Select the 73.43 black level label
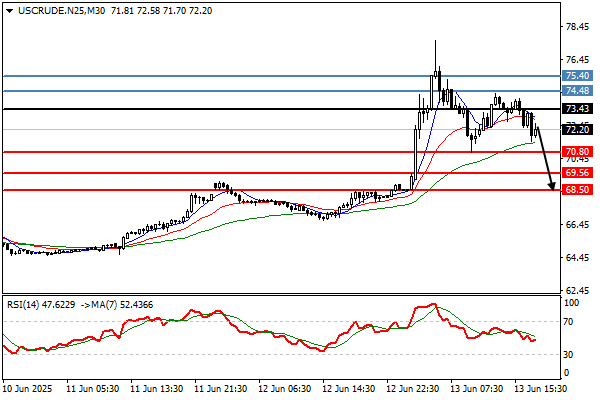Image resolution: width=600 pixels, height=400 pixels. 577,109
